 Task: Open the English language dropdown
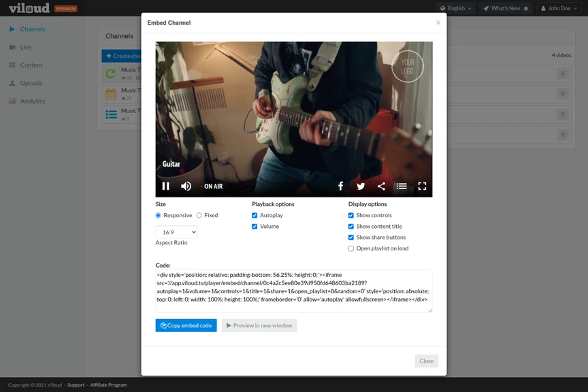pos(455,8)
